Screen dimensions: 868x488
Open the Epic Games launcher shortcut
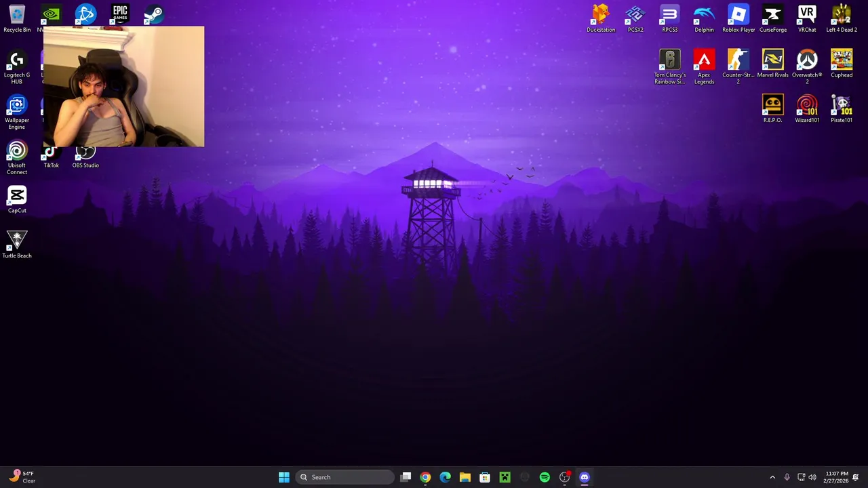(x=120, y=14)
